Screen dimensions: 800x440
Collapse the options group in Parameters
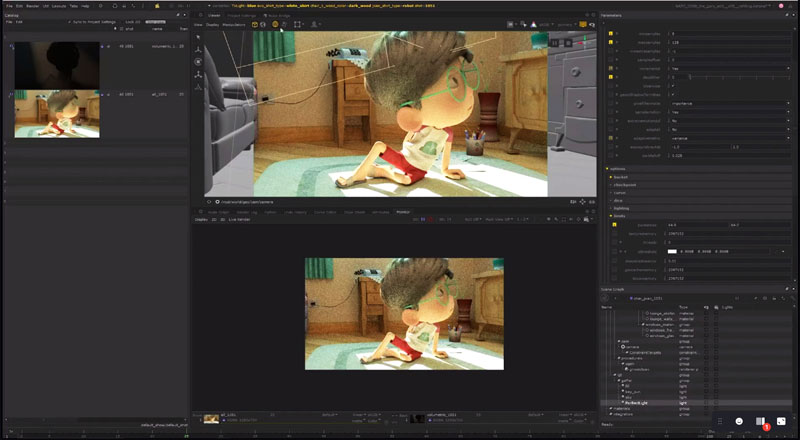pyautogui.click(x=617, y=169)
